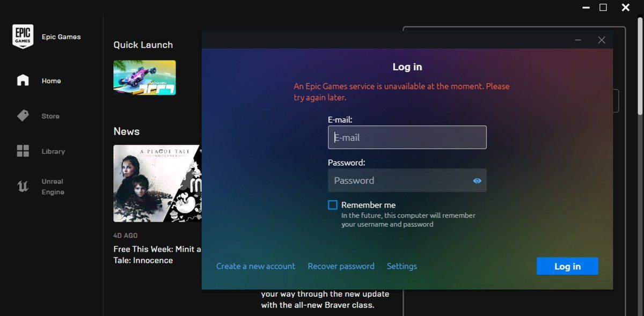Open the A Plague Tale news thumbnail
Viewport: 644px width, 316px height.
tap(156, 183)
